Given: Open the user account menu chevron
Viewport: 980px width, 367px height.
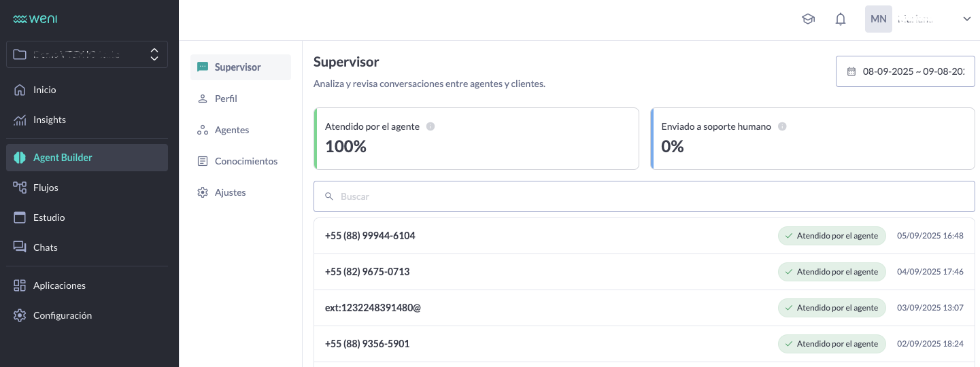Looking at the screenshot, I should pos(967,19).
